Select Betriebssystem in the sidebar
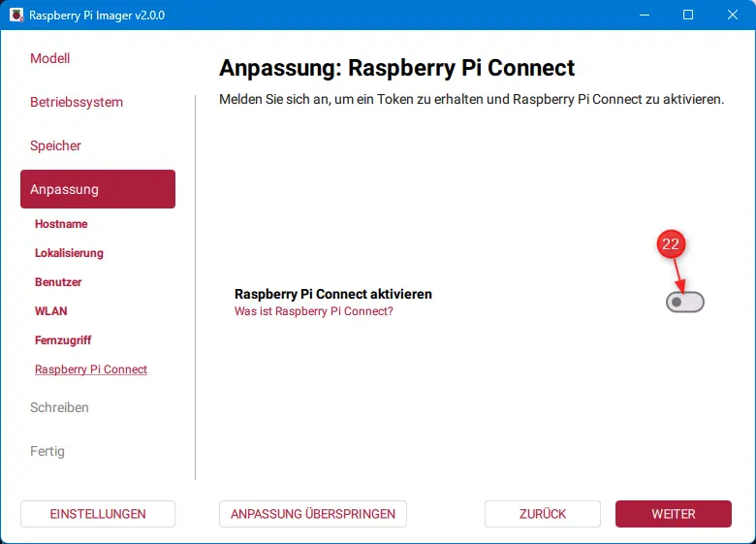This screenshot has width=756, height=544. pyautogui.click(x=77, y=102)
